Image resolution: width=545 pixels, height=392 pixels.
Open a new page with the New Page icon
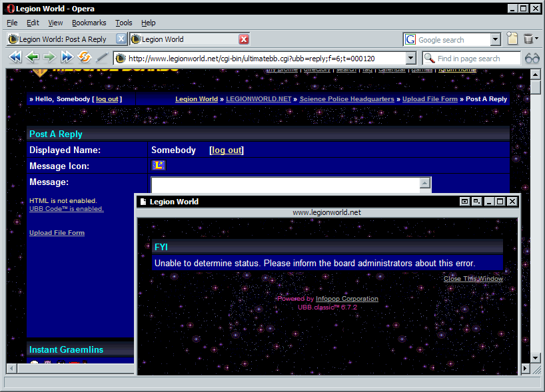point(512,39)
